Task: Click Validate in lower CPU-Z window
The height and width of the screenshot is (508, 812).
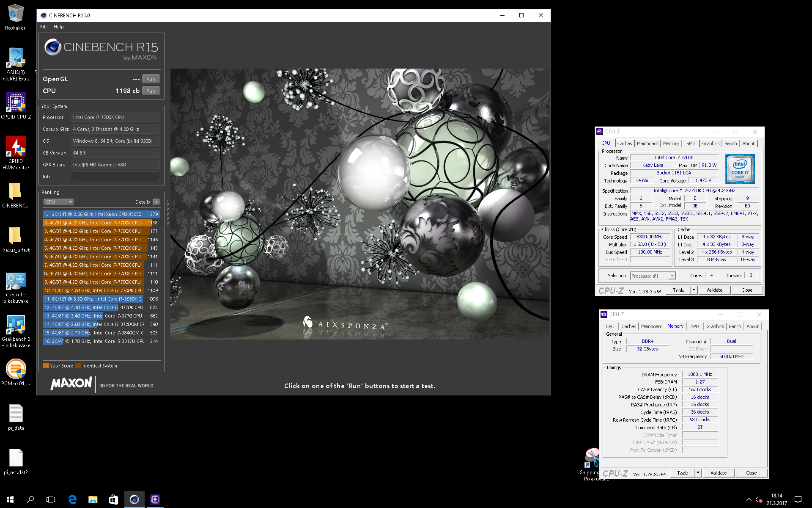Action: 719,473
